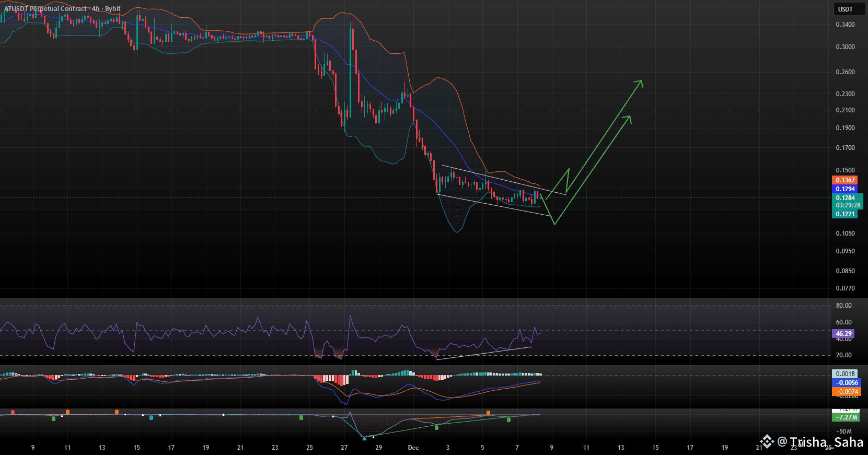Click the 0.0770 level on price axis

coord(845,288)
